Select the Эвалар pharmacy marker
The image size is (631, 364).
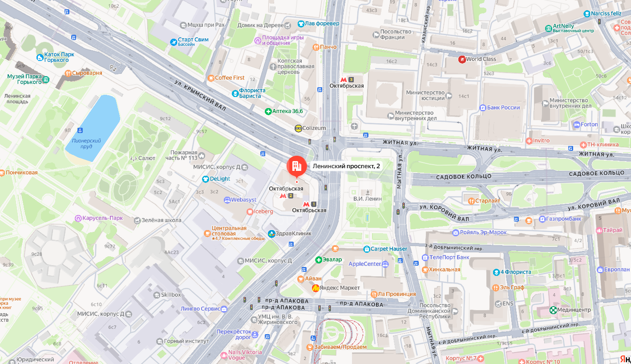(x=319, y=259)
